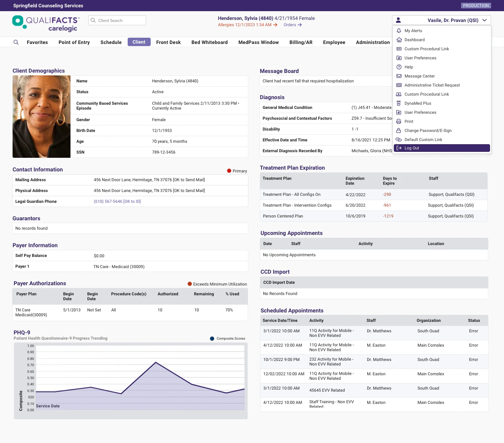This screenshot has width=504, height=443.
Task: Click the Print printer icon
Action: point(399,121)
